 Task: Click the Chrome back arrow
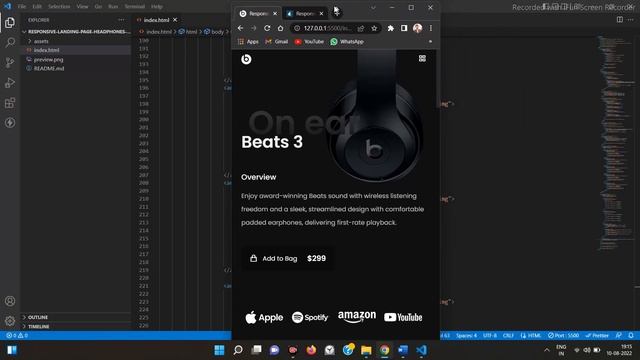[240, 28]
